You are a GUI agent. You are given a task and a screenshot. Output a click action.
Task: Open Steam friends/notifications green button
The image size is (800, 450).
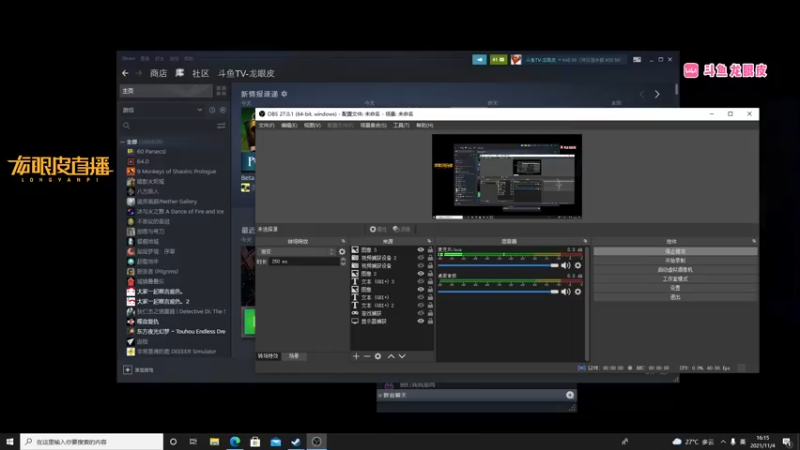tap(498, 60)
